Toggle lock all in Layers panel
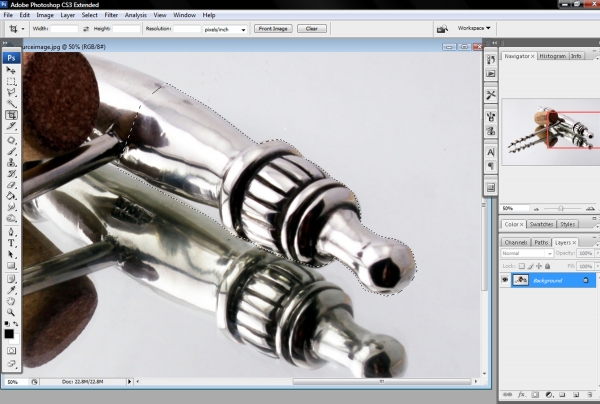Image resolution: width=600 pixels, height=404 pixels. point(548,266)
